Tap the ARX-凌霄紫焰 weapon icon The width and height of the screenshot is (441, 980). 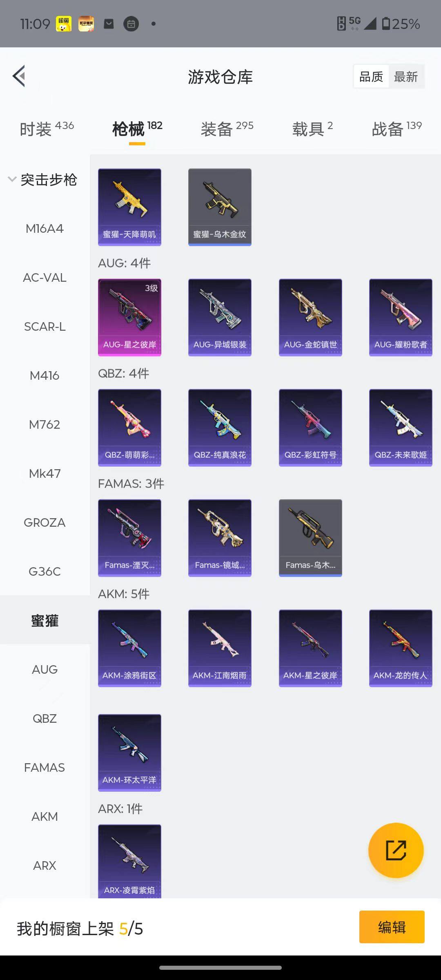click(129, 861)
